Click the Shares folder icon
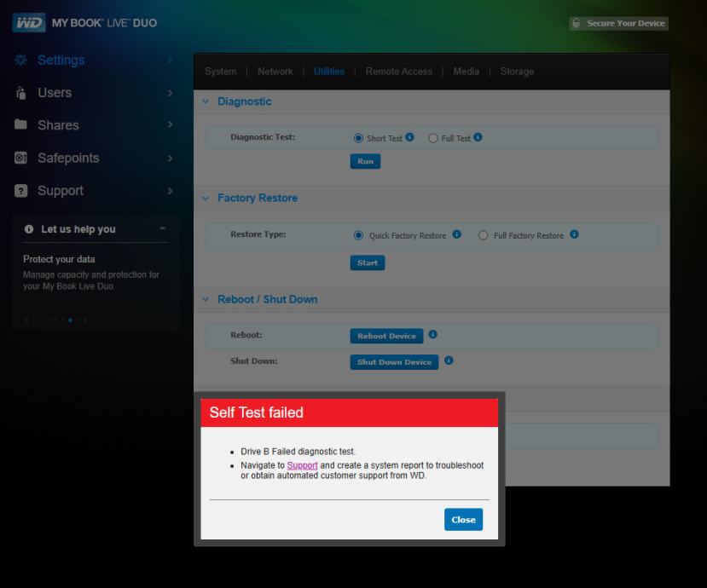The width and height of the screenshot is (707, 588). click(20, 124)
